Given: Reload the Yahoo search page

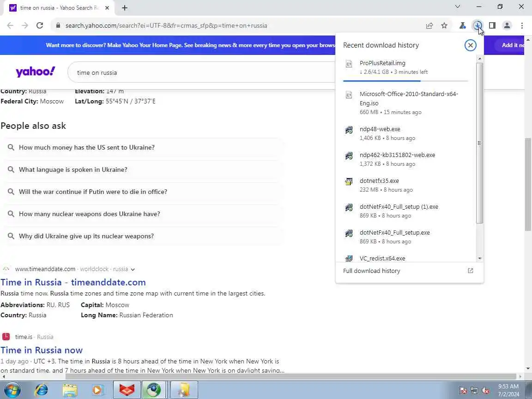Looking at the screenshot, I should point(40,25).
